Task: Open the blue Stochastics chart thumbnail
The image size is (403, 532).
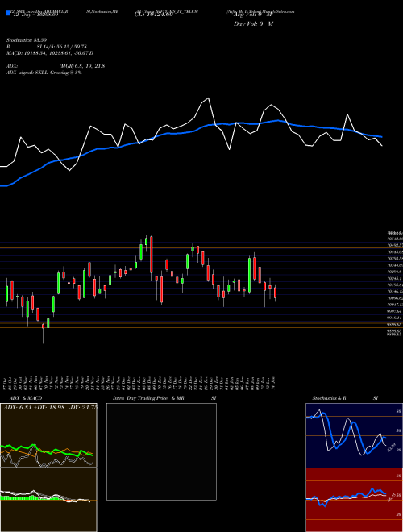Action: pos(354,435)
